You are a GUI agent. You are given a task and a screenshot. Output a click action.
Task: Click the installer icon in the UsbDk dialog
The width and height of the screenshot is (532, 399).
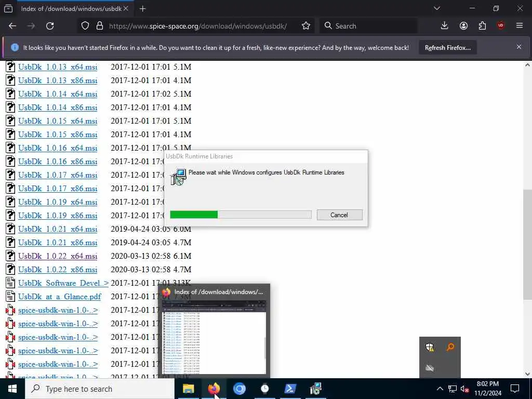tap(179, 177)
